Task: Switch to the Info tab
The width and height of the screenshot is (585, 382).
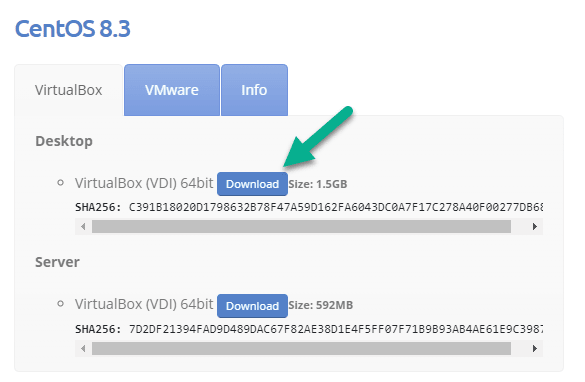Action: click(254, 90)
